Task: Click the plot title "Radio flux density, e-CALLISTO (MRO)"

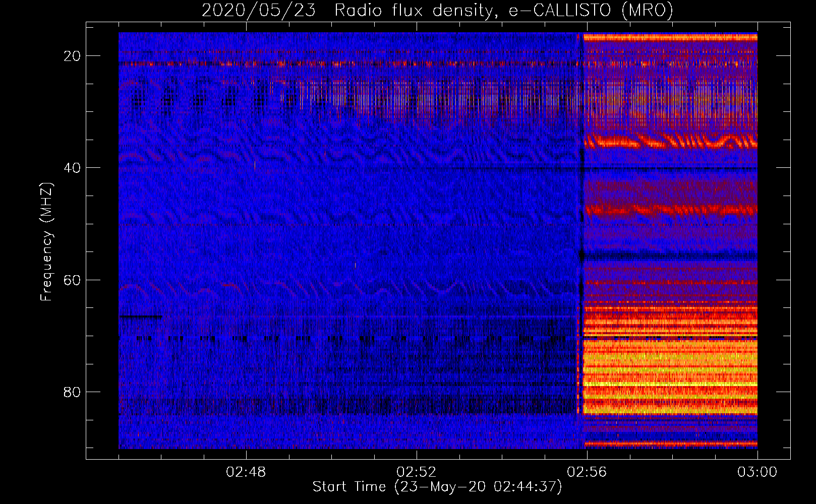Action: tap(504, 10)
